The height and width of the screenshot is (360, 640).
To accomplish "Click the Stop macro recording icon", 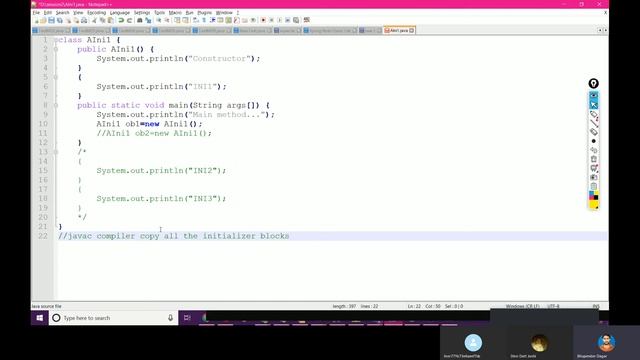I will [x=271, y=20].
